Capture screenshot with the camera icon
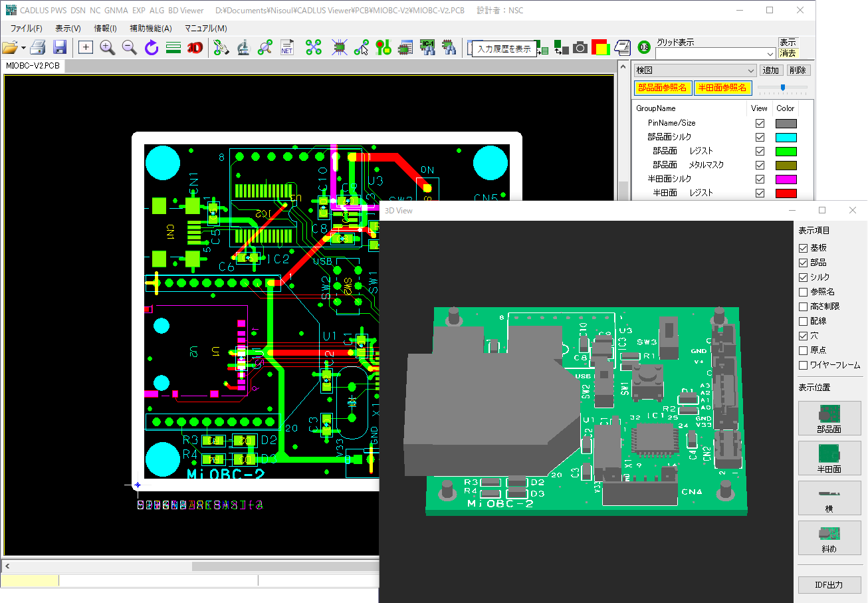Image resolution: width=868 pixels, height=603 pixels. (580, 47)
